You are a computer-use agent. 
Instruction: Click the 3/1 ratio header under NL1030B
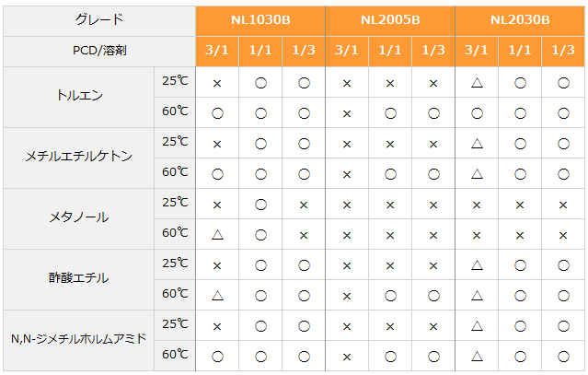click(217, 51)
